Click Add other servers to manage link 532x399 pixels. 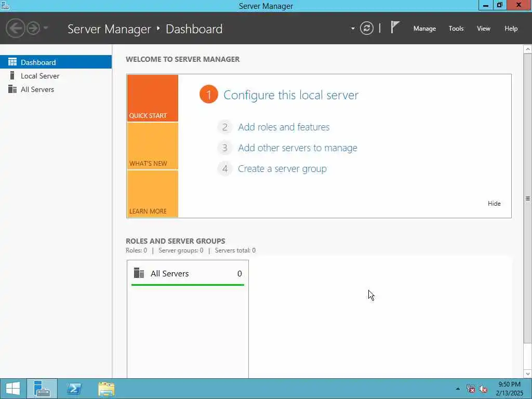298,148
